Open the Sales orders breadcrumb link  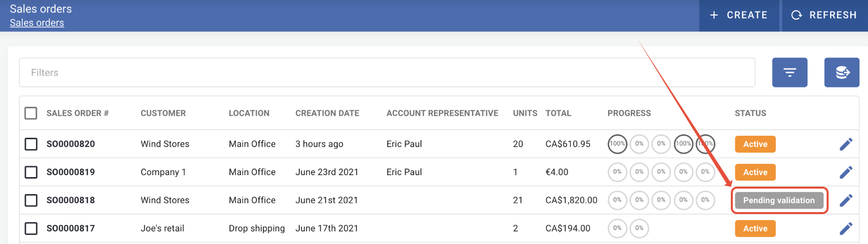point(37,23)
